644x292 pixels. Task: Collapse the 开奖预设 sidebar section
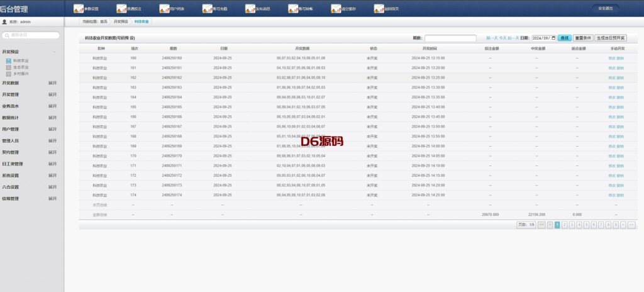(55, 52)
